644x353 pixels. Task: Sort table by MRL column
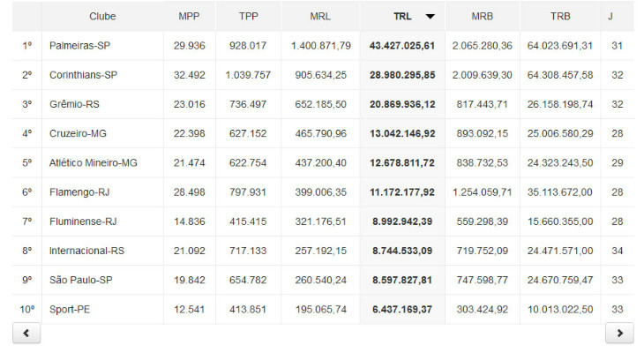pyautogui.click(x=320, y=17)
